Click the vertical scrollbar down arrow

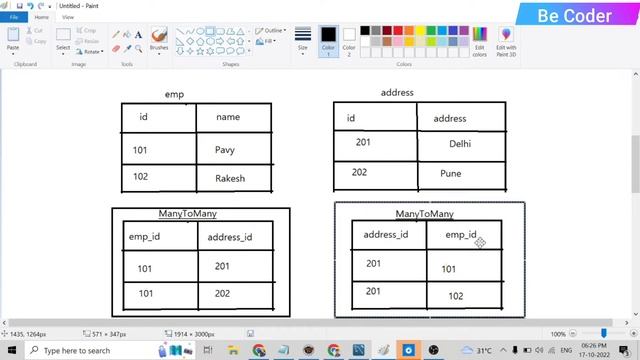[636, 314]
